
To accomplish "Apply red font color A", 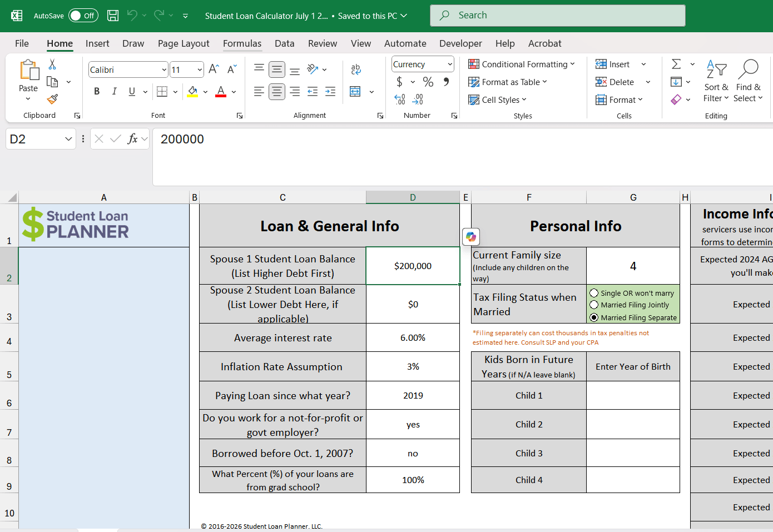I will [x=221, y=92].
